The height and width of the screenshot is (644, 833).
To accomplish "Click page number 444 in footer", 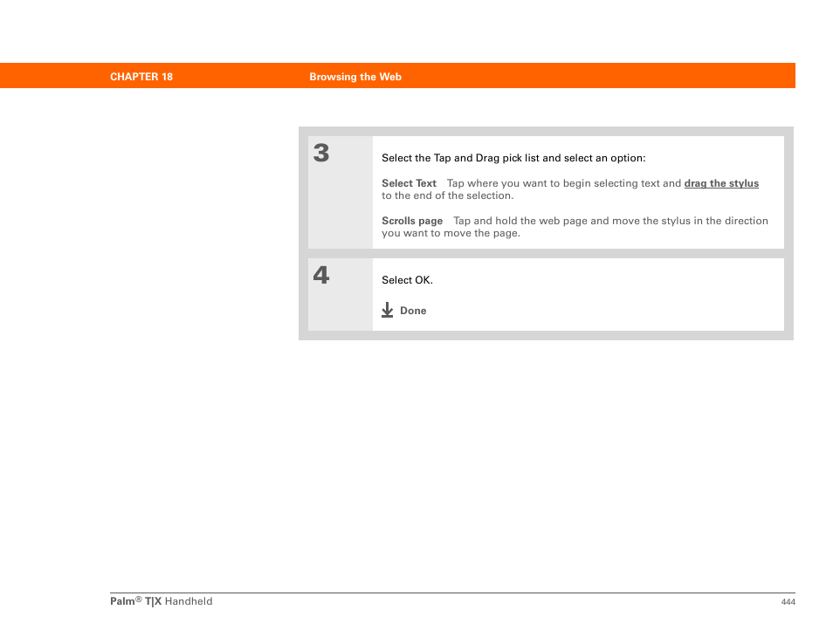I will coord(788,602).
